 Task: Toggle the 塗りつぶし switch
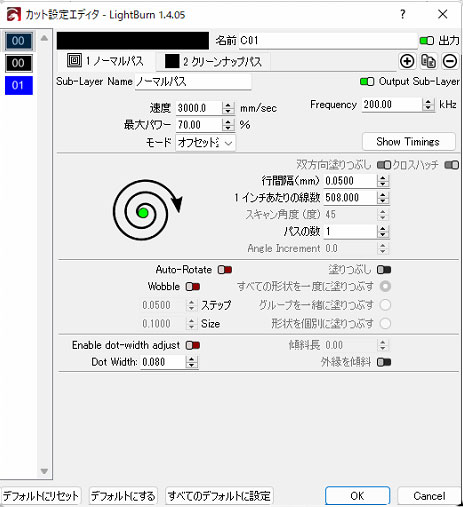pos(384,269)
